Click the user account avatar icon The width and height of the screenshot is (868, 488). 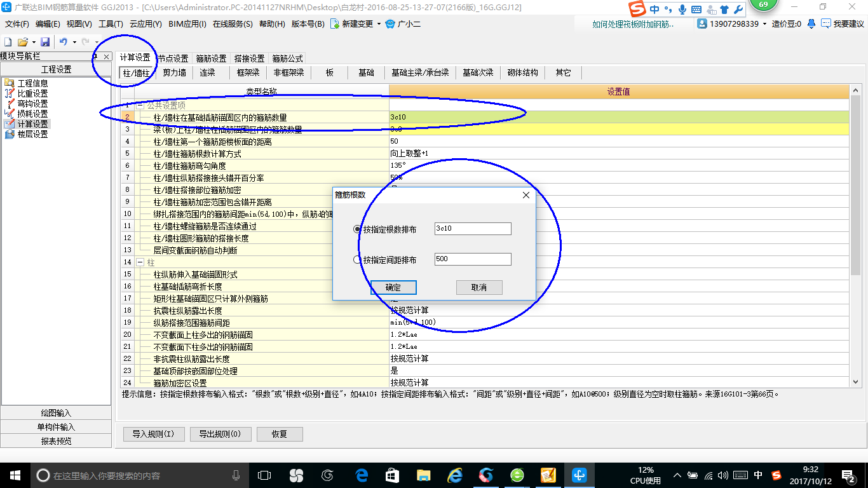click(702, 24)
